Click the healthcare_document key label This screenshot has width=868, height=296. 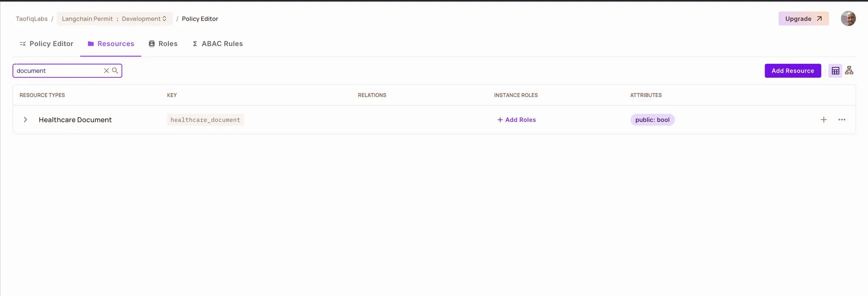205,120
